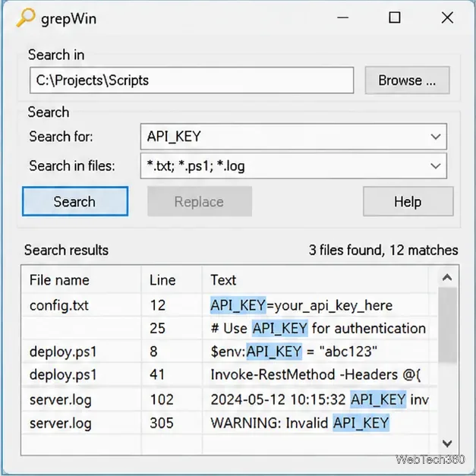Click the results scrollbar down arrow

[x=447, y=443]
